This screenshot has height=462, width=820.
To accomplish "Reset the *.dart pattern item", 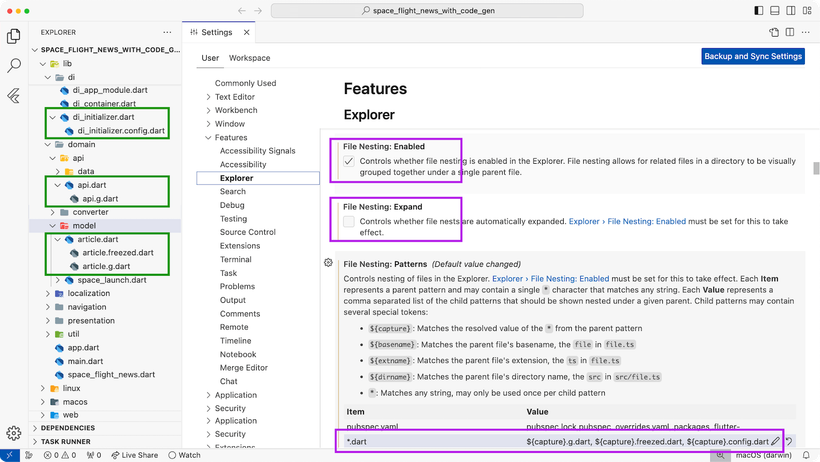I will (x=789, y=442).
